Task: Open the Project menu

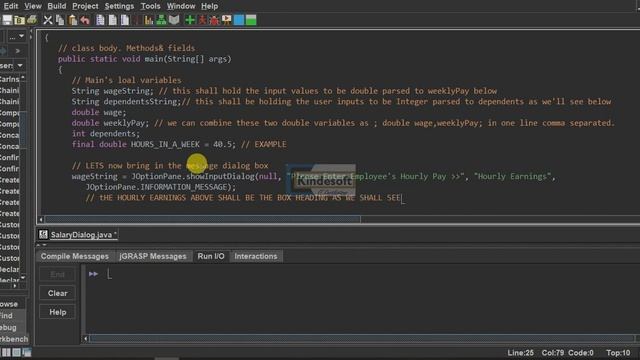Action: 85,6
